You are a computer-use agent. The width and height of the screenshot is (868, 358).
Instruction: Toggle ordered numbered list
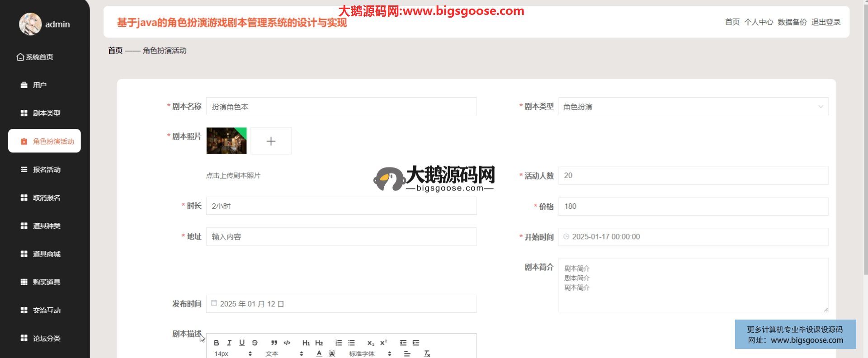coord(339,343)
